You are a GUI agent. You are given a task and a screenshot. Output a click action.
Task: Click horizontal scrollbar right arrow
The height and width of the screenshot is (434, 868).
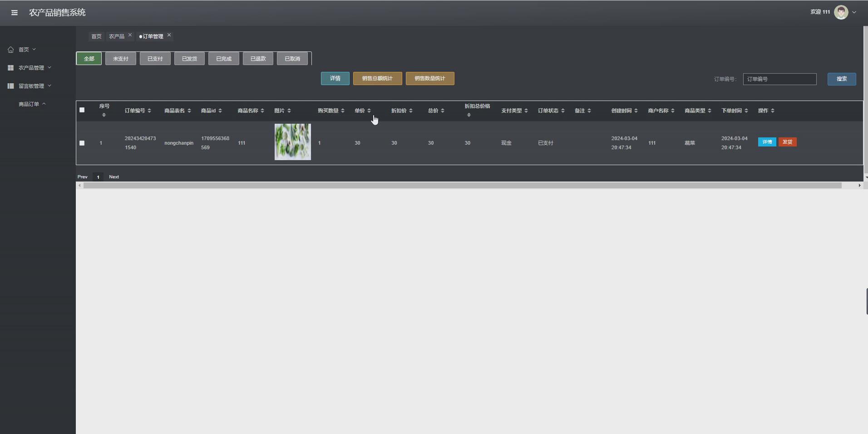click(x=859, y=185)
